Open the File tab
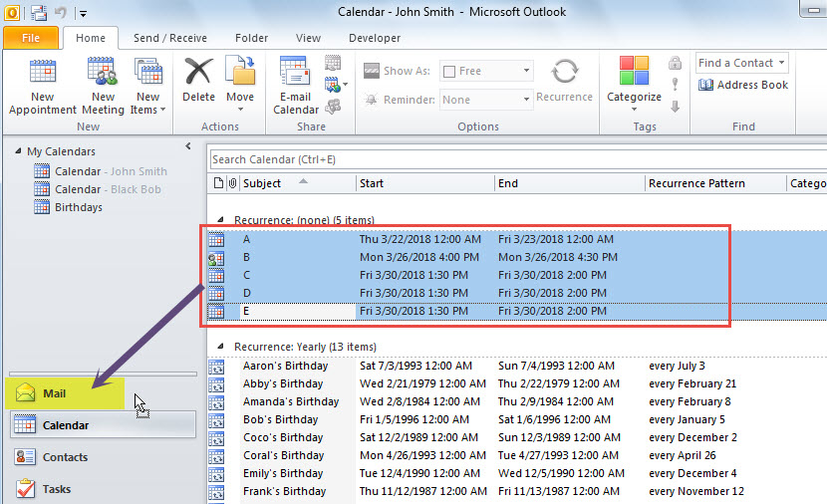Screen dimensions: 827x504 (31, 38)
